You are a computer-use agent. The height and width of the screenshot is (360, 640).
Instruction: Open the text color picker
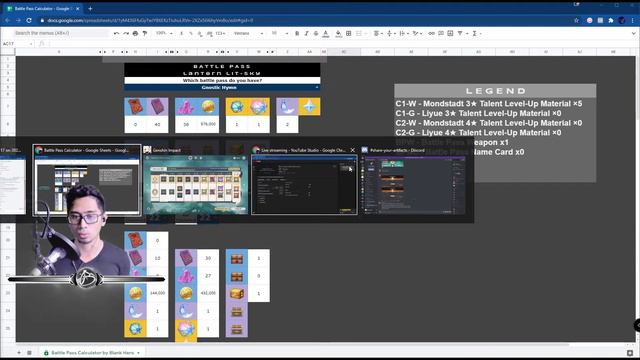[326, 33]
